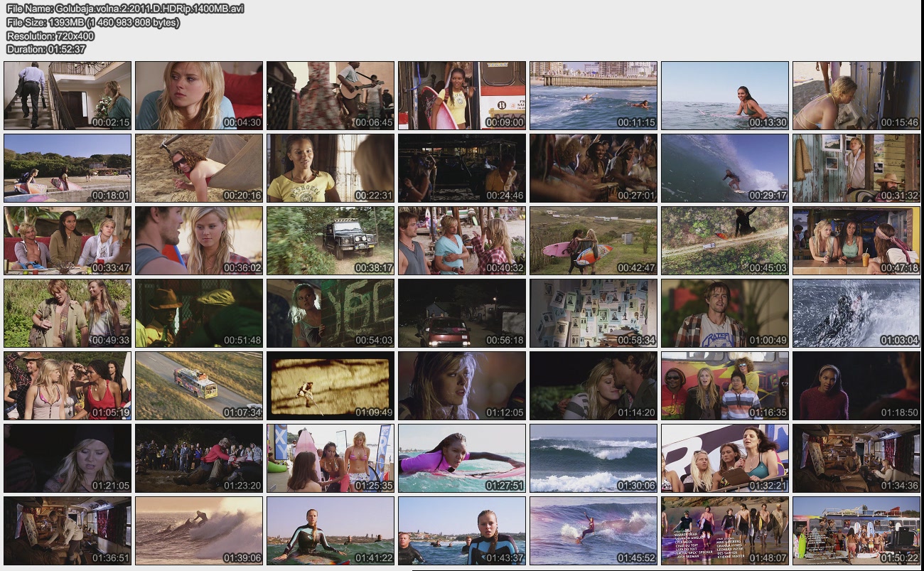This screenshot has width=924, height=571.
Task: Open the 01:23:20 night crowd frame
Action: [199, 459]
